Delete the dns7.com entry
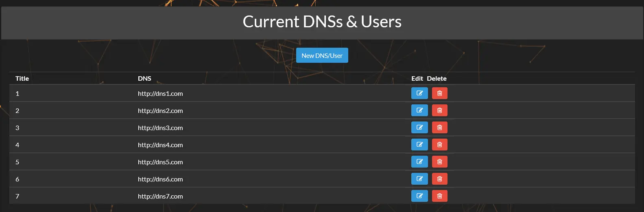This screenshot has width=644, height=212. pyautogui.click(x=439, y=196)
